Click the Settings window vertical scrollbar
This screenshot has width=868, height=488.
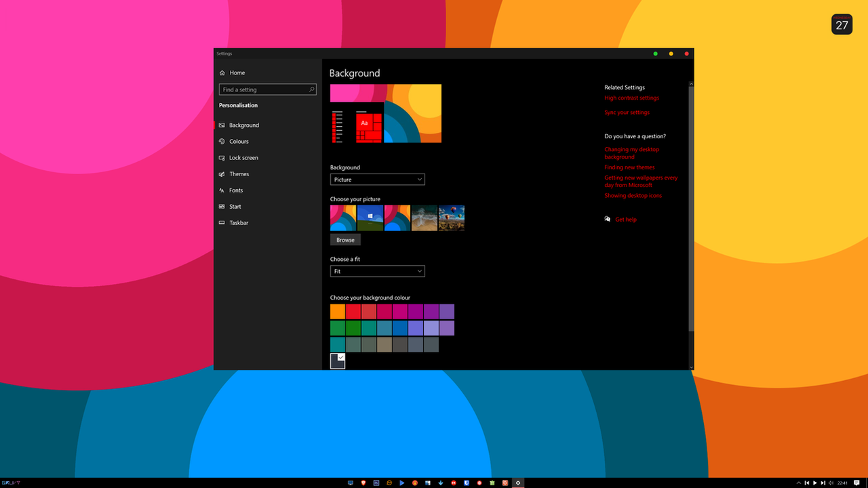point(691,209)
